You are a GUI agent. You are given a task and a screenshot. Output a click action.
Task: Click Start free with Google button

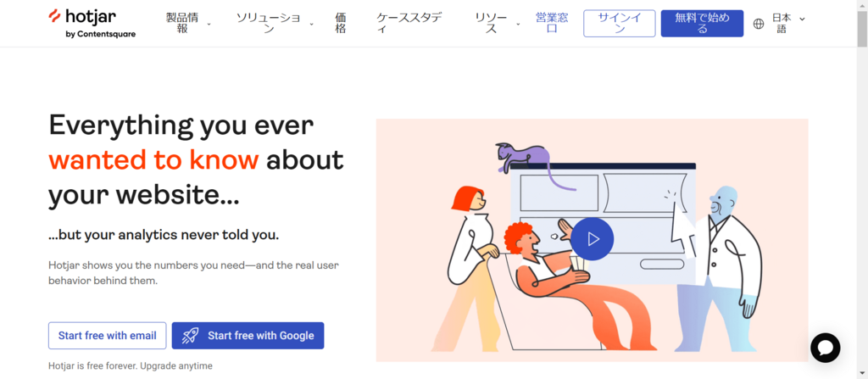click(x=248, y=336)
